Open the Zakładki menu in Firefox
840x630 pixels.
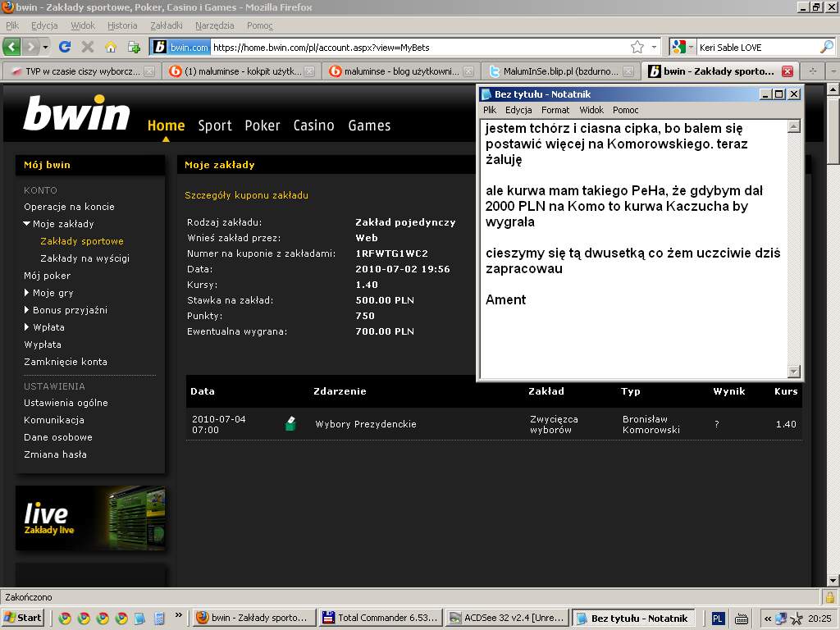[166, 25]
